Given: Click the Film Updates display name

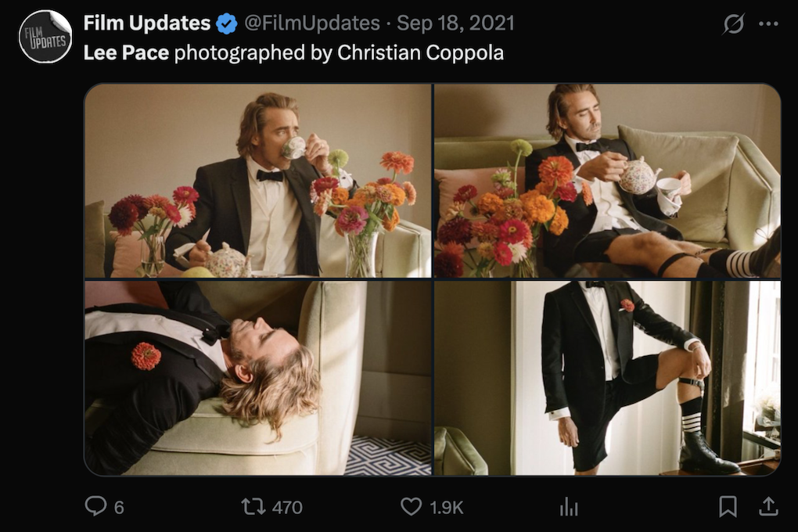Looking at the screenshot, I should click(x=146, y=23).
